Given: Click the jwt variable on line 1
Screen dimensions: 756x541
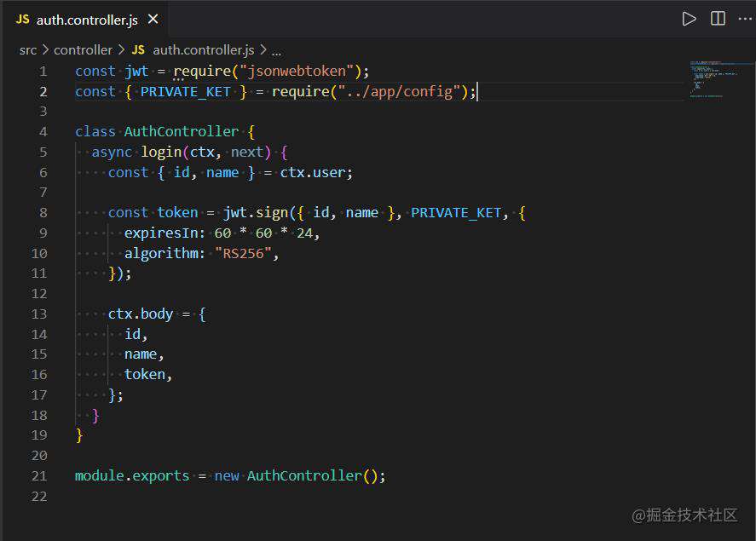Looking at the screenshot, I should tap(136, 72).
